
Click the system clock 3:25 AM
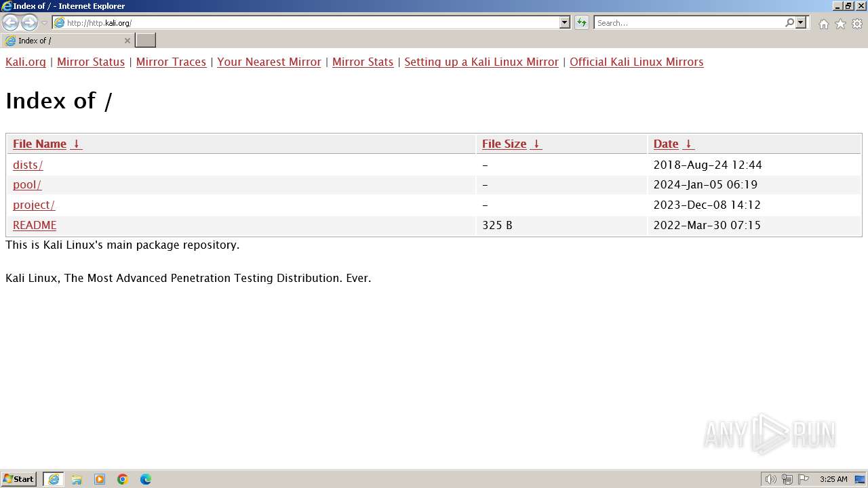point(833,479)
